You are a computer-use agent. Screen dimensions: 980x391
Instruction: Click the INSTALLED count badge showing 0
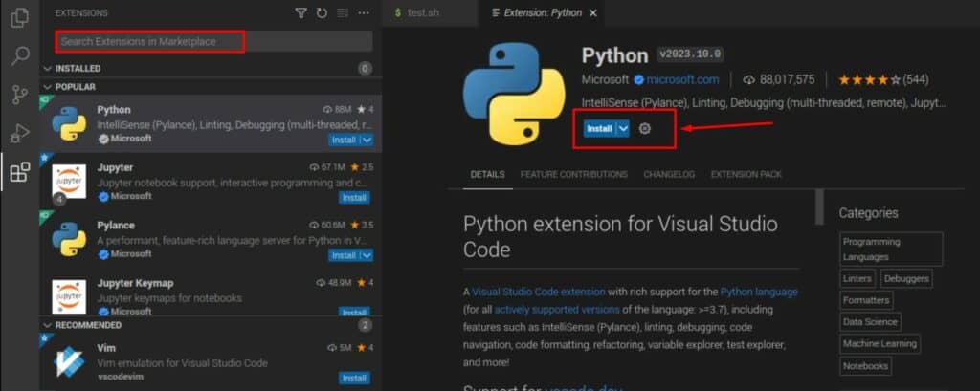(365, 68)
